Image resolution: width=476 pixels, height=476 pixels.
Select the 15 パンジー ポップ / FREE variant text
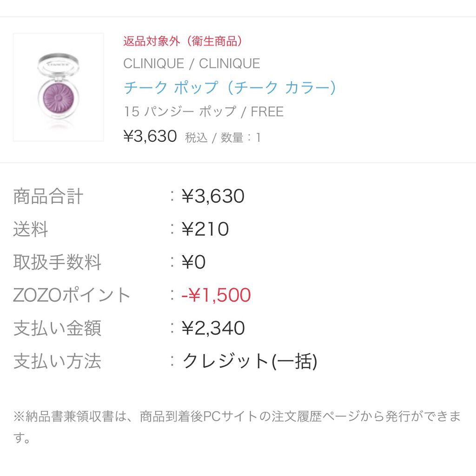click(204, 112)
